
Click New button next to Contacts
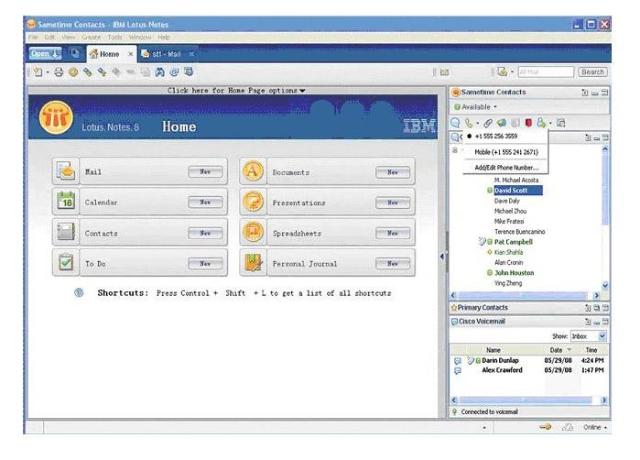coord(206,233)
